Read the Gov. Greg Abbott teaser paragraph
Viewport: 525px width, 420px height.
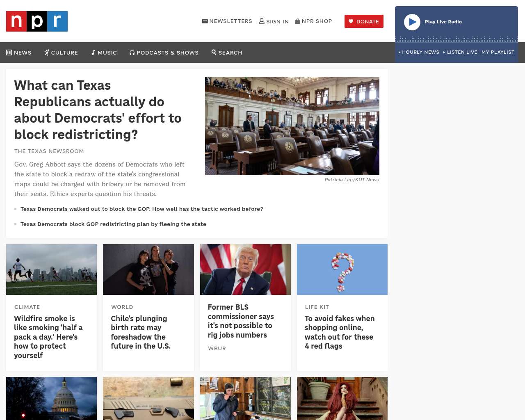pos(100,179)
